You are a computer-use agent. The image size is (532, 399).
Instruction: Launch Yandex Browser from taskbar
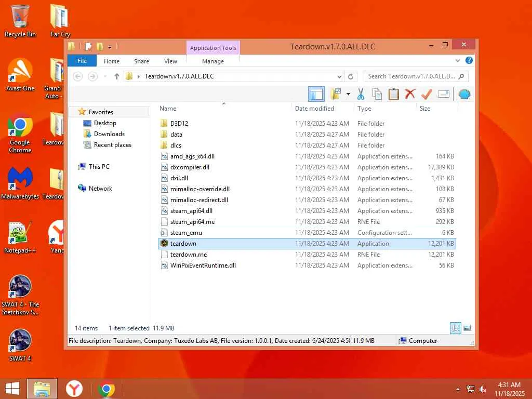click(74, 389)
